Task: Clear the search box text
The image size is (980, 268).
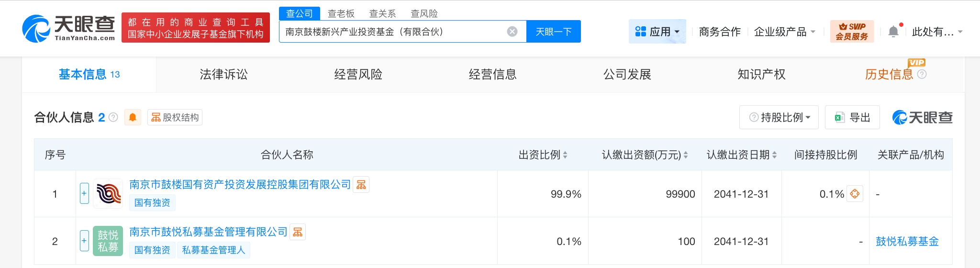Action: [512, 32]
